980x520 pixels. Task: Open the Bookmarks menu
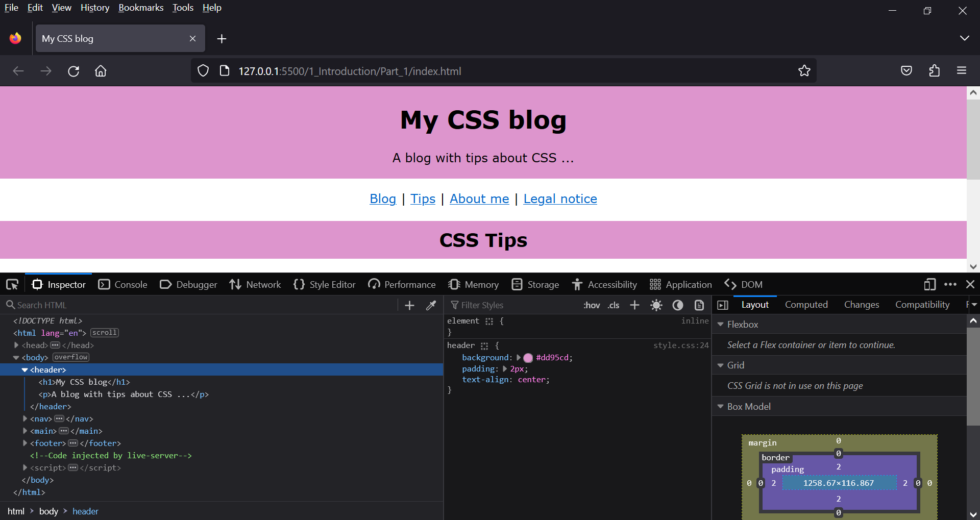tap(141, 8)
